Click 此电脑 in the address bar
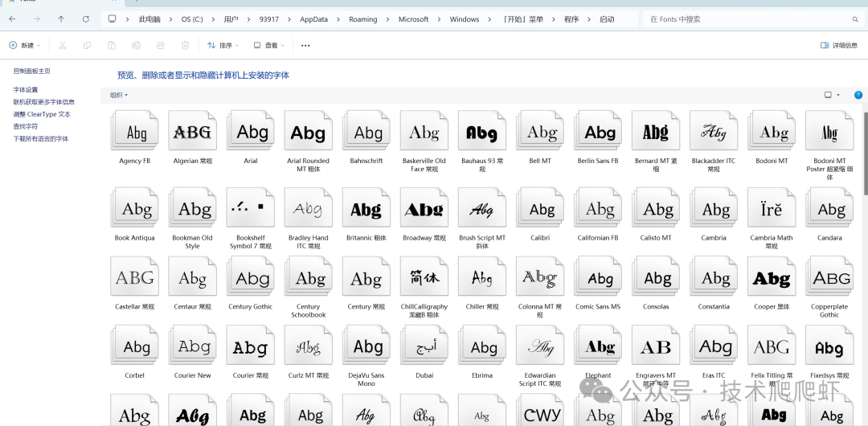 pos(149,19)
